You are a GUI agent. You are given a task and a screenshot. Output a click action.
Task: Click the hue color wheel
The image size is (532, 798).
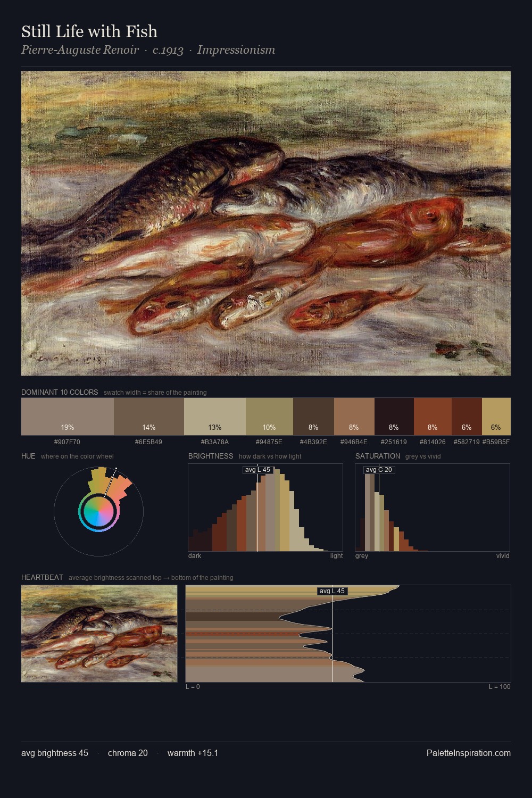coord(98,512)
